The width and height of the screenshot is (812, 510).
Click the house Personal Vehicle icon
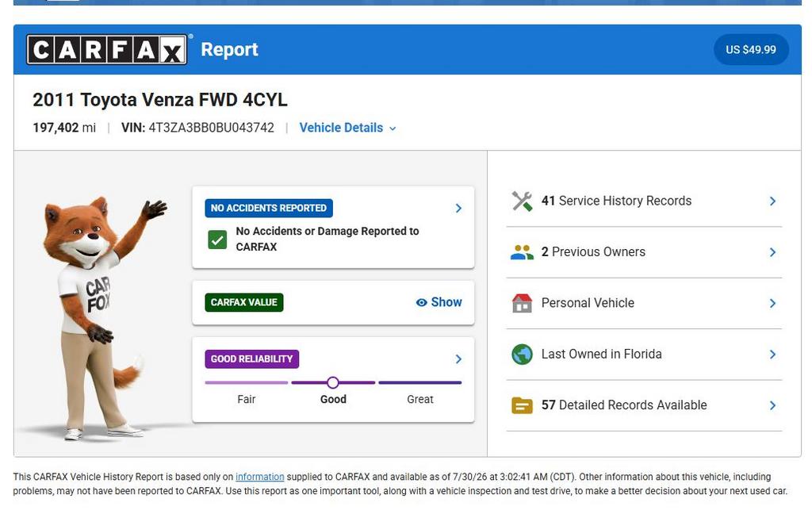coord(522,304)
